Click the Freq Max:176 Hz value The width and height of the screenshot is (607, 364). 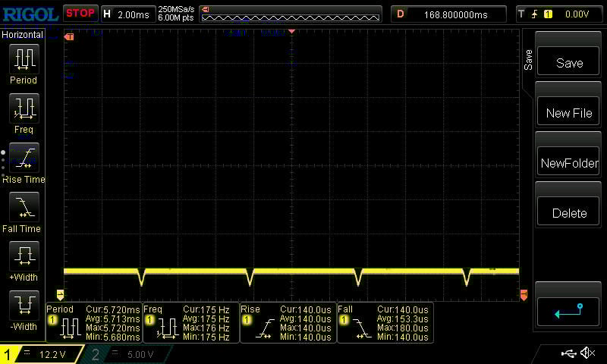(x=206, y=328)
